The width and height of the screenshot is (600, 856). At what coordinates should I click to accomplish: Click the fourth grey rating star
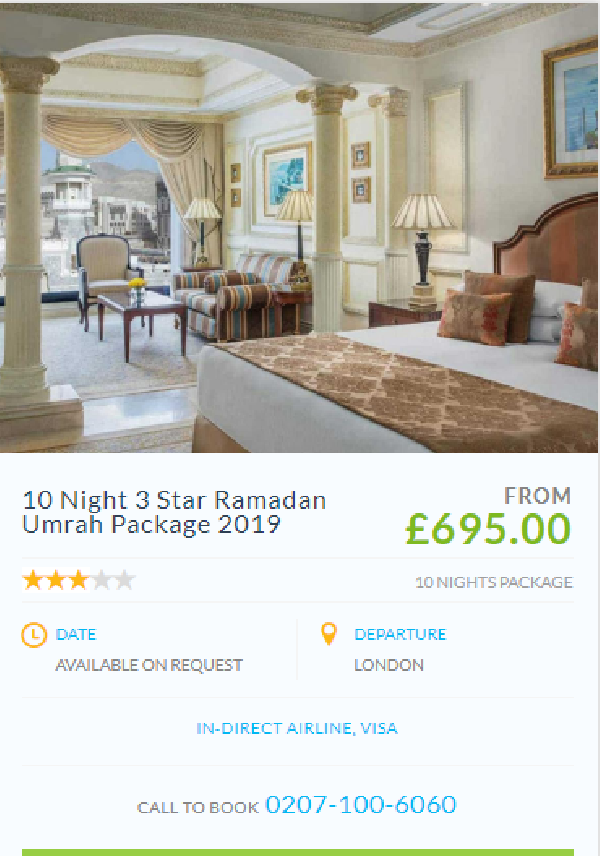[102, 580]
